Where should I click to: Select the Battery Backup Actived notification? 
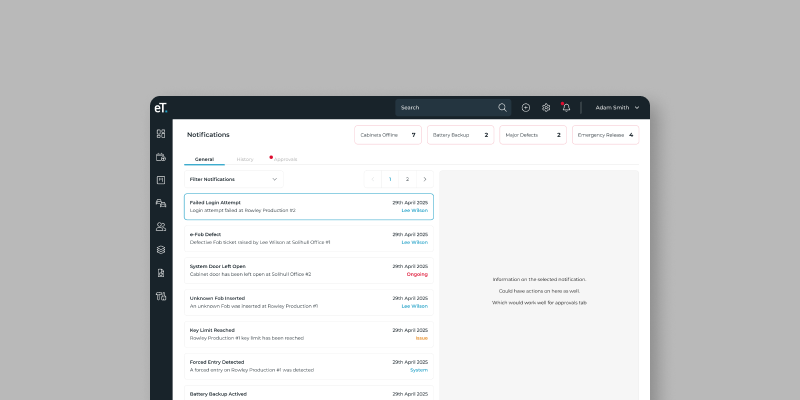(309, 393)
